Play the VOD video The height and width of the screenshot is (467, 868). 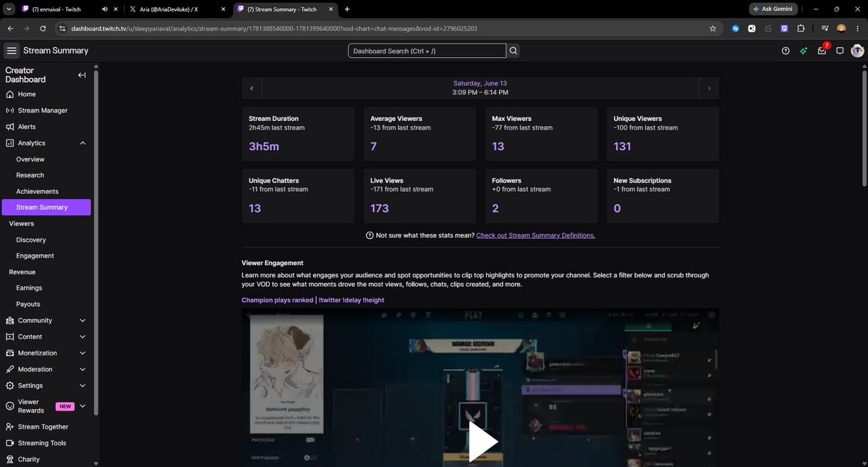point(483,441)
